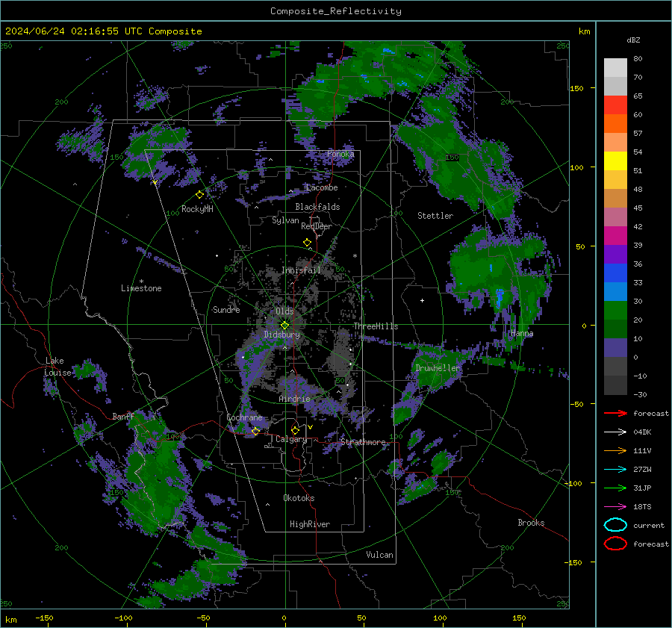The width and height of the screenshot is (672, 628).
Task: Click the yellow radar site marker at Didsbury
Action: tap(284, 326)
